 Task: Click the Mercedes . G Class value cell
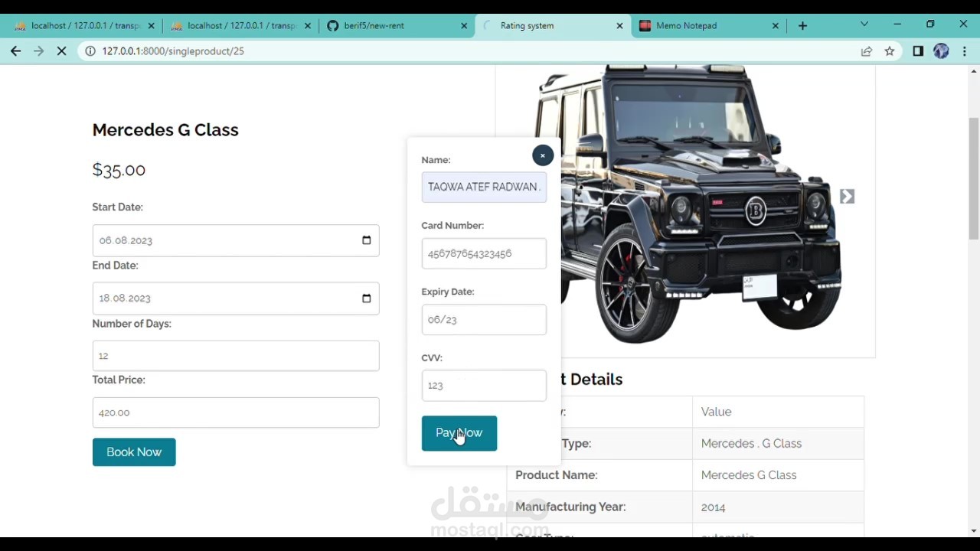pyautogui.click(x=778, y=444)
